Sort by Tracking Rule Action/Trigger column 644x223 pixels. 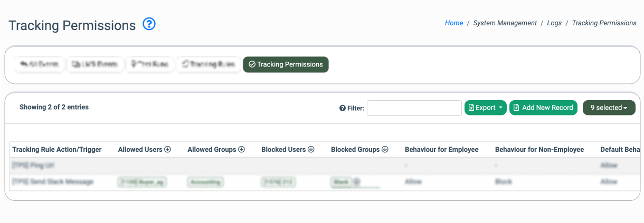tap(57, 150)
